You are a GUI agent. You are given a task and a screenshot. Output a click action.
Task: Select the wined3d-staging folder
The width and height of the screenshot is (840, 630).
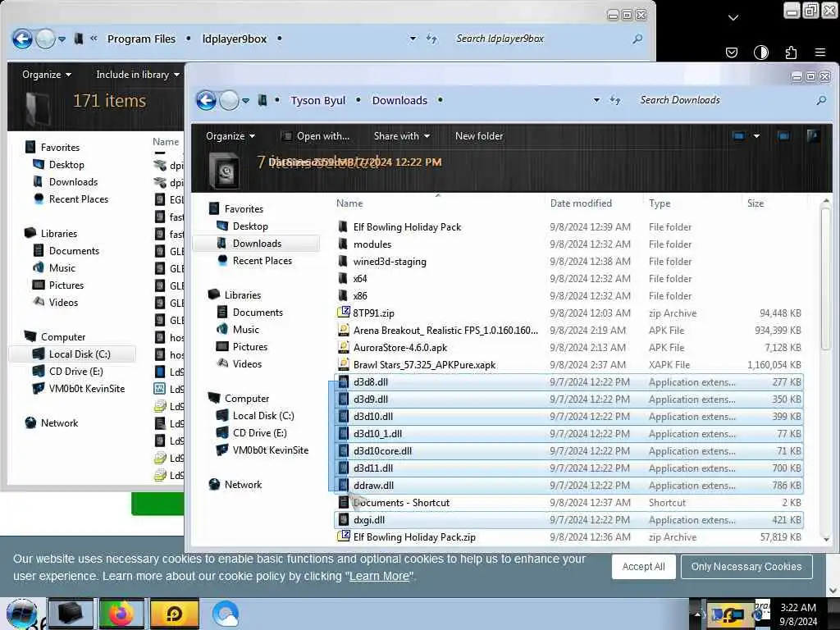click(390, 262)
